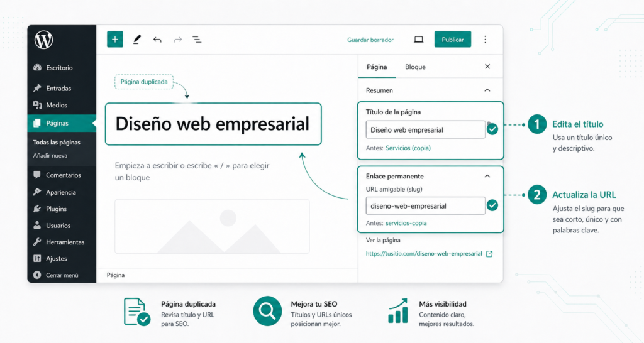Click the Publicar button
This screenshot has height=343, width=644.
click(x=453, y=40)
